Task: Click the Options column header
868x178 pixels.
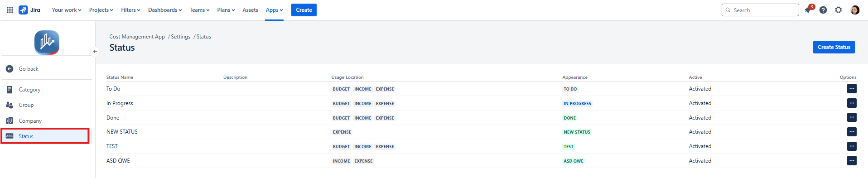Action: tap(848, 77)
